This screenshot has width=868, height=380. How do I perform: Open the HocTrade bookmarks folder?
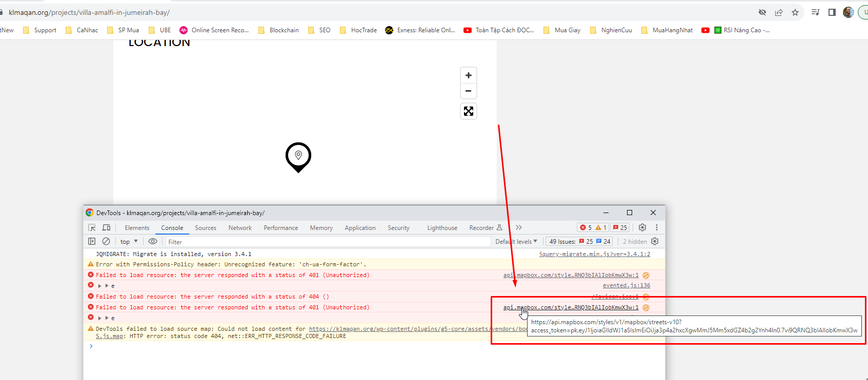tap(358, 30)
